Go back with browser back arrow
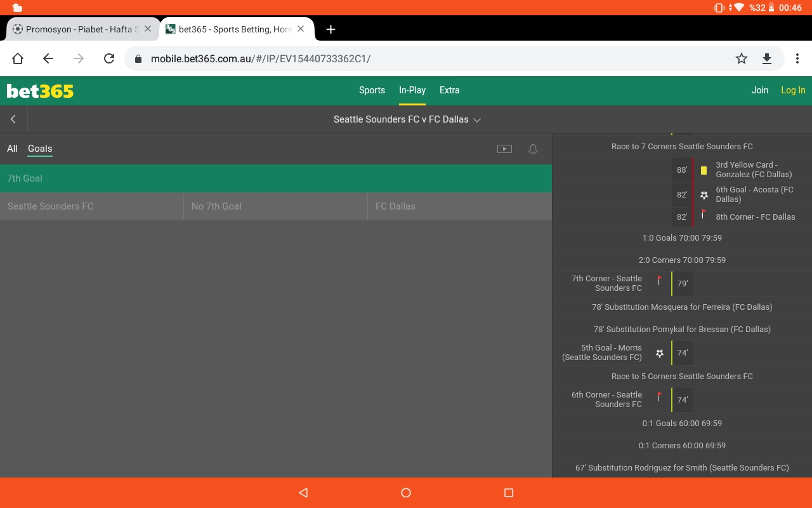Image resolution: width=812 pixels, height=508 pixels. (48, 58)
